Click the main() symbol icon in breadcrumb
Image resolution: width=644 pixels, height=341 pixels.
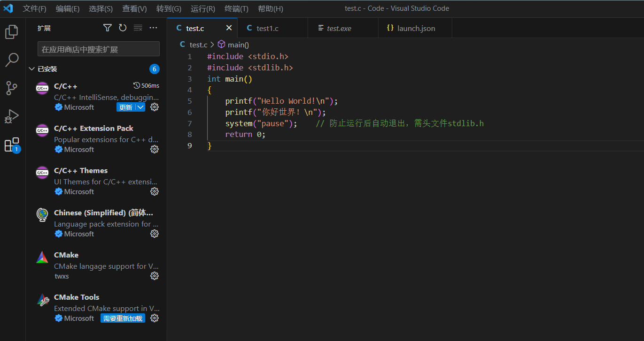click(x=221, y=45)
